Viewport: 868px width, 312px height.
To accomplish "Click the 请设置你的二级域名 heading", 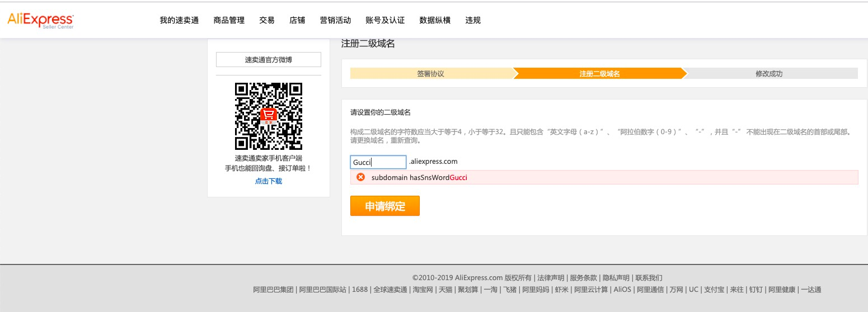I will point(381,112).
